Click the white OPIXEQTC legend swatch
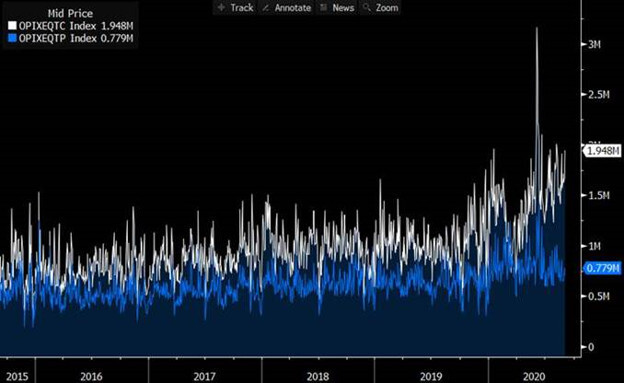 click(x=12, y=26)
